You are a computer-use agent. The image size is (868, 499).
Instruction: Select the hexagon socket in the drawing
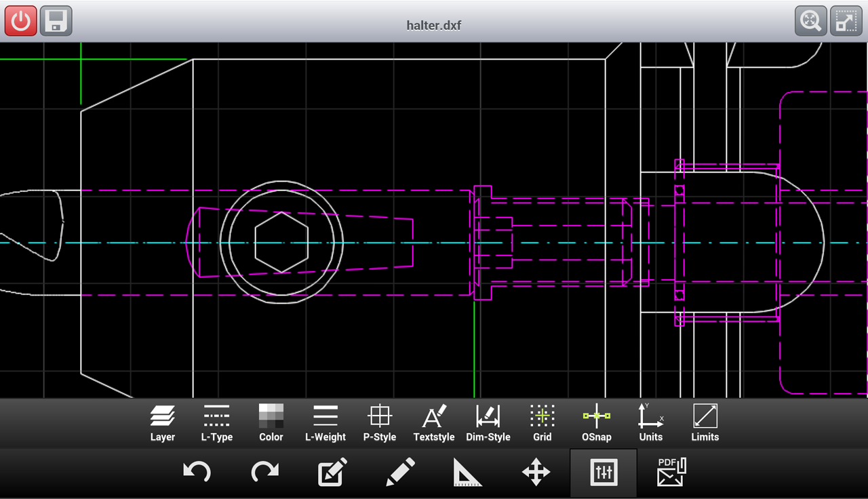pos(281,242)
